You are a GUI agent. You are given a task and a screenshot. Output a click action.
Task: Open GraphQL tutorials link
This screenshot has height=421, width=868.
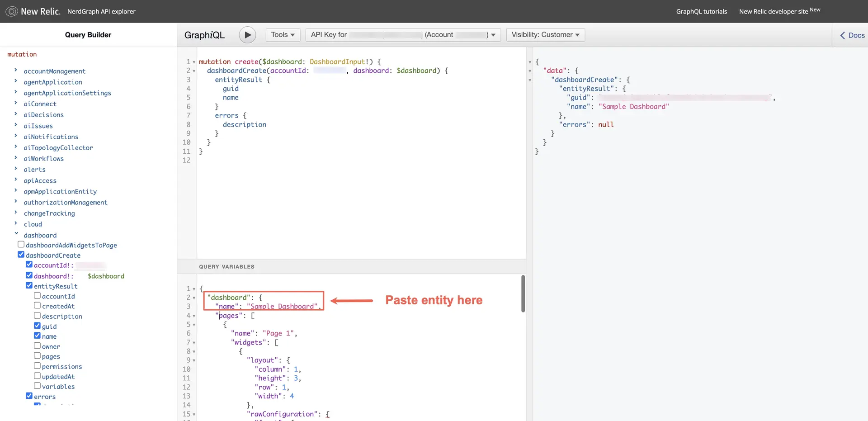click(701, 12)
